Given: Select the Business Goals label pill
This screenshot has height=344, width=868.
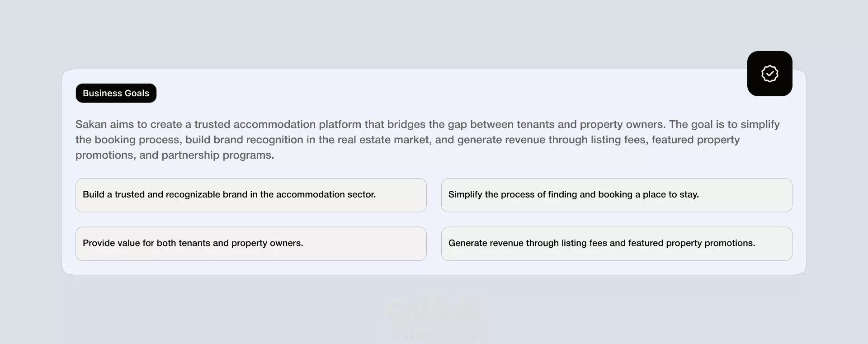Looking at the screenshot, I should click(x=116, y=93).
